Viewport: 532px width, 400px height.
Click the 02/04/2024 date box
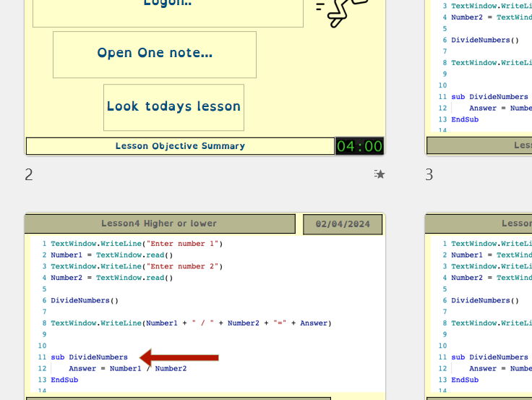[x=343, y=224]
